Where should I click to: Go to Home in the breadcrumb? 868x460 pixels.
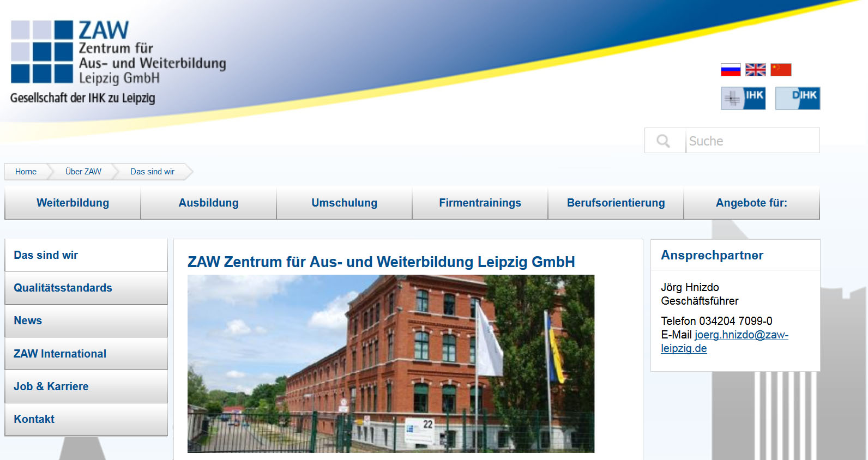coord(26,172)
